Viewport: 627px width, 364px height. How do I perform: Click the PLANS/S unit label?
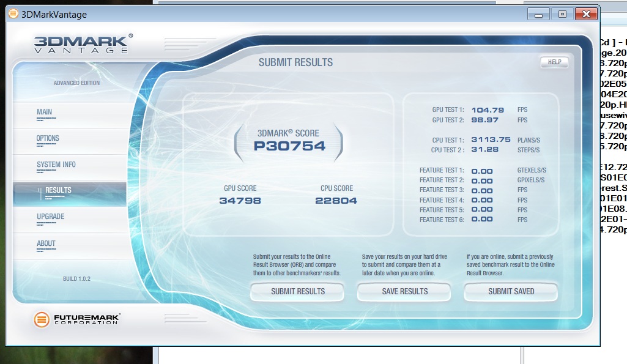[529, 141]
